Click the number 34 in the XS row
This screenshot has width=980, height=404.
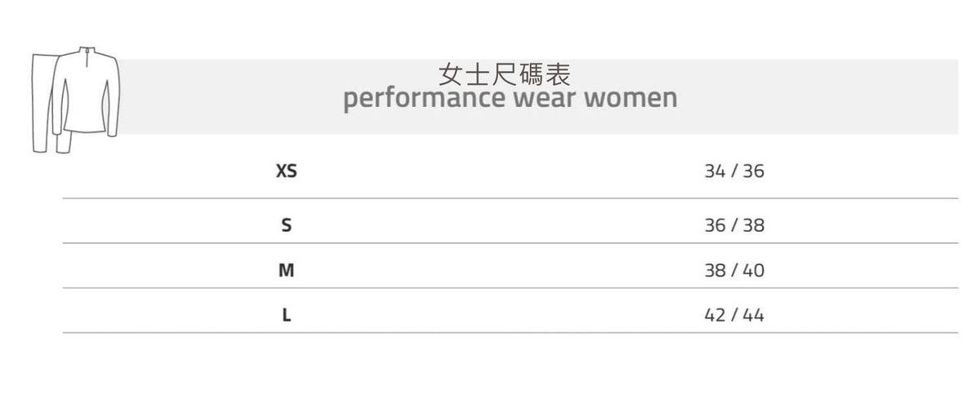[714, 171]
